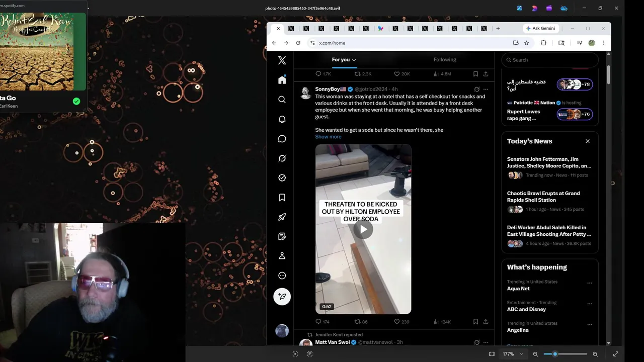Open Chrome's Extensions puzzle icon
This screenshot has height=362, width=644.
click(x=543, y=43)
